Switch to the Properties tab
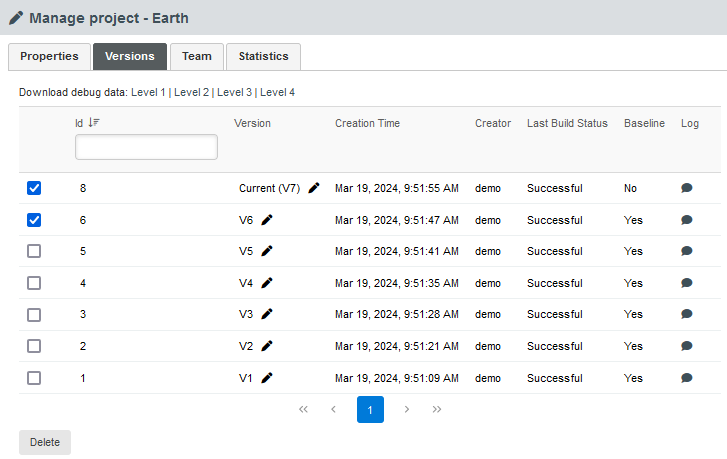The height and width of the screenshot is (459, 727). [x=49, y=57]
